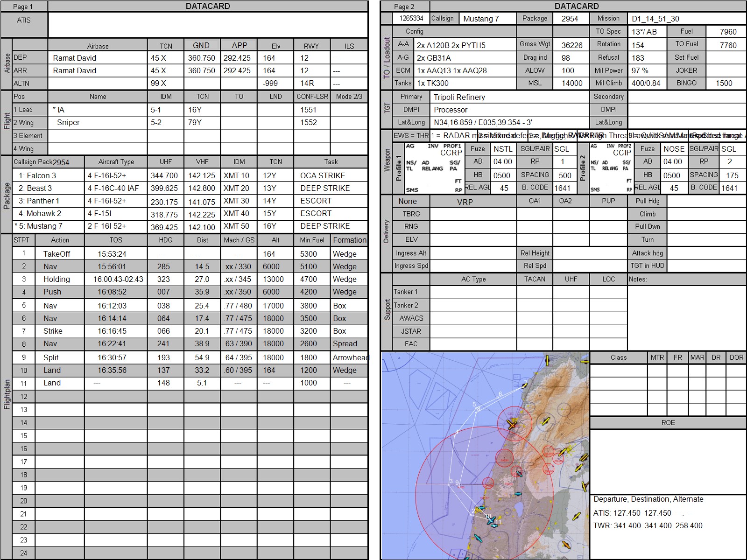The height and width of the screenshot is (560, 747).
Task: Click aircraft type '4 F-15I'
Action: pyautogui.click(x=99, y=213)
